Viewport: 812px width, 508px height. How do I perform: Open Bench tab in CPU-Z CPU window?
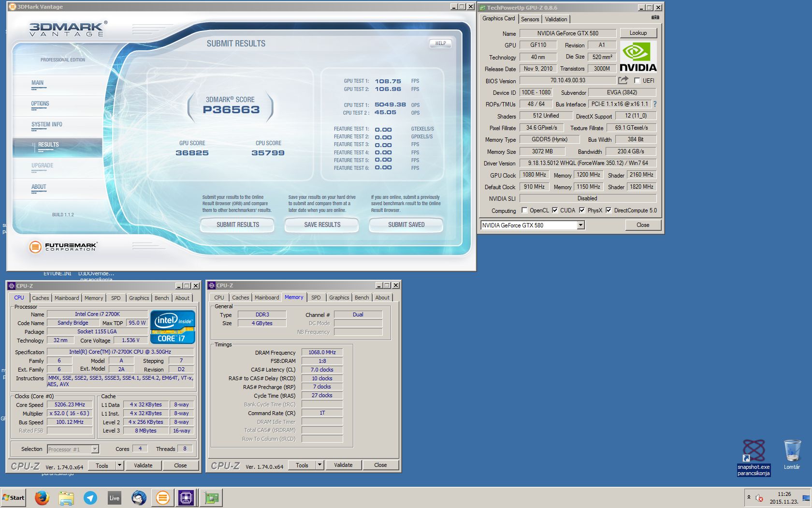pos(162,298)
